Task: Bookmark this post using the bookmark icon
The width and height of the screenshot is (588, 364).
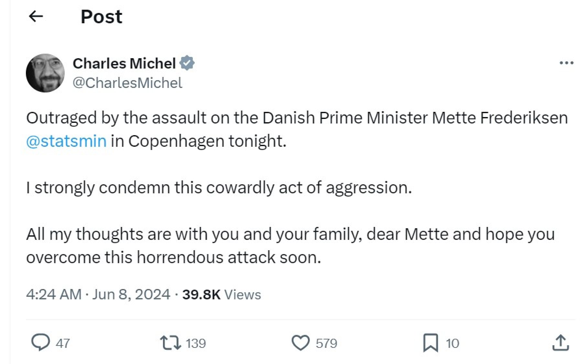Action: pyautogui.click(x=430, y=343)
